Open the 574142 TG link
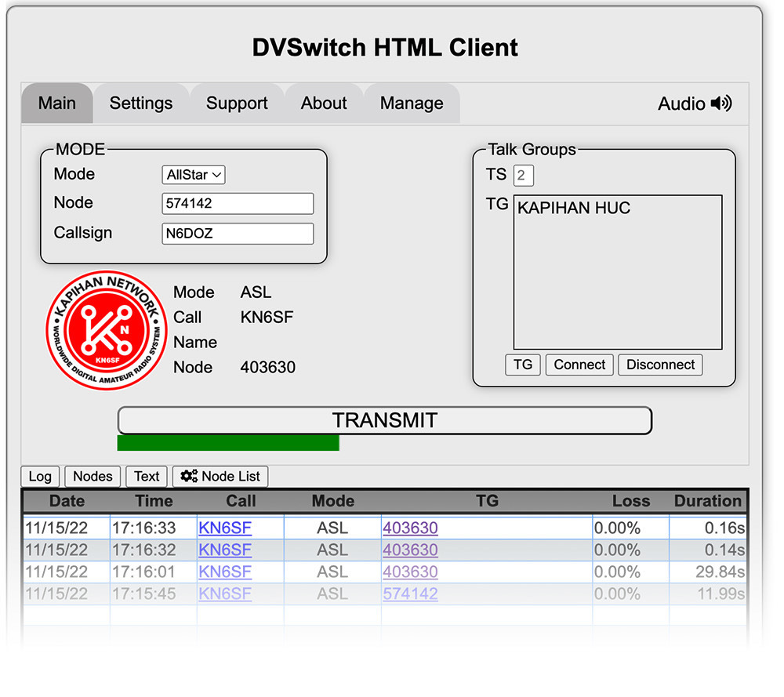This screenshot has height=697, width=784. pyautogui.click(x=411, y=594)
